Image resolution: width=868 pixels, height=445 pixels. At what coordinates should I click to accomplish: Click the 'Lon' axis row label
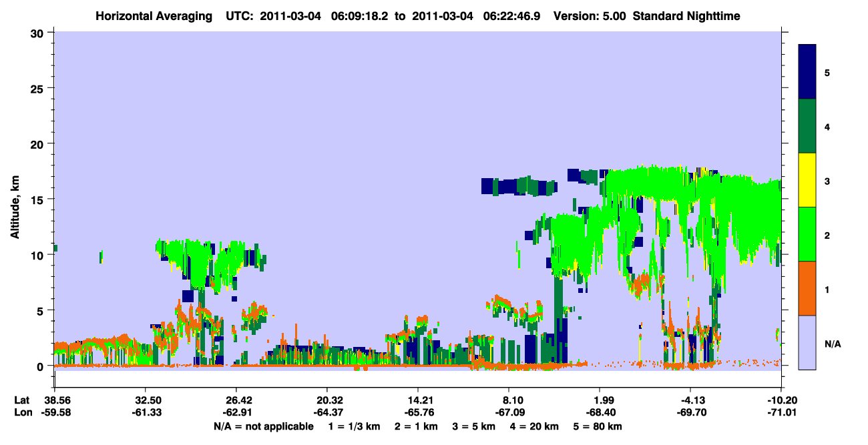coord(23,412)
